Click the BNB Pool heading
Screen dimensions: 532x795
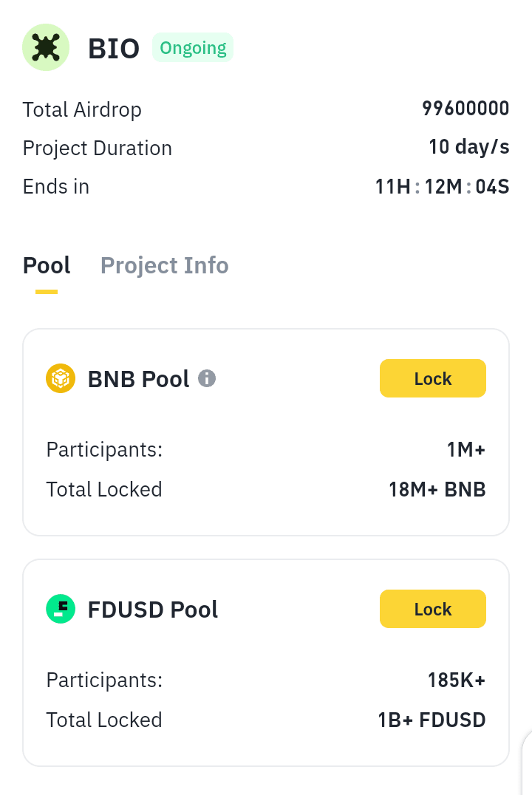point(139,379)
